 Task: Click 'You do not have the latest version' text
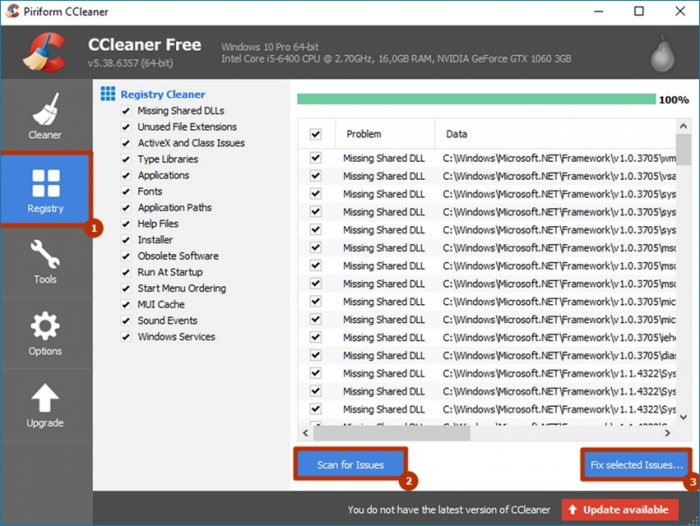449,509
